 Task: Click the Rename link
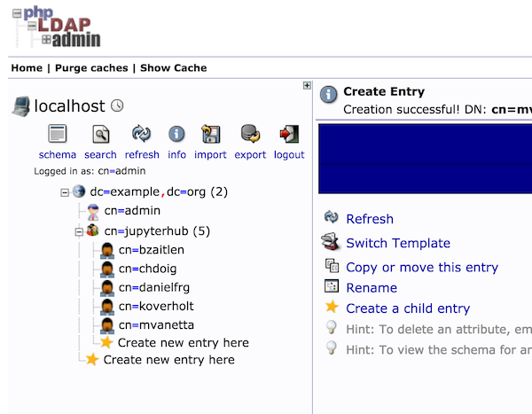[x=371, y=287]
